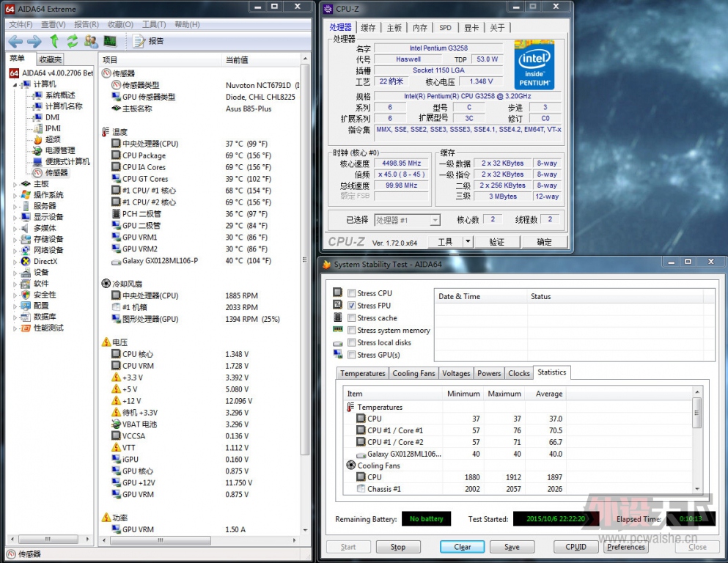This screenshot has width=728, height=563.
Task: Select 便携式计算机 in the tree
Action: 67,161
